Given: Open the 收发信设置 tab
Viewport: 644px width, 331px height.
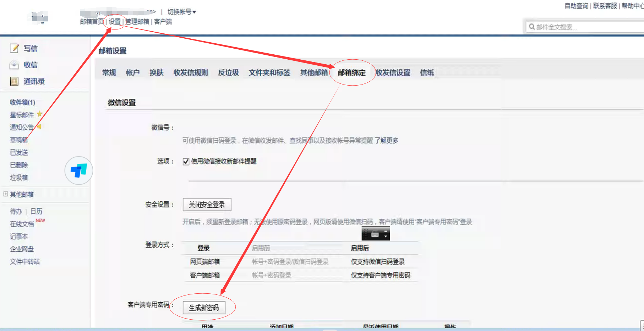Looking at the screenshot, I should tap(393, 72).
